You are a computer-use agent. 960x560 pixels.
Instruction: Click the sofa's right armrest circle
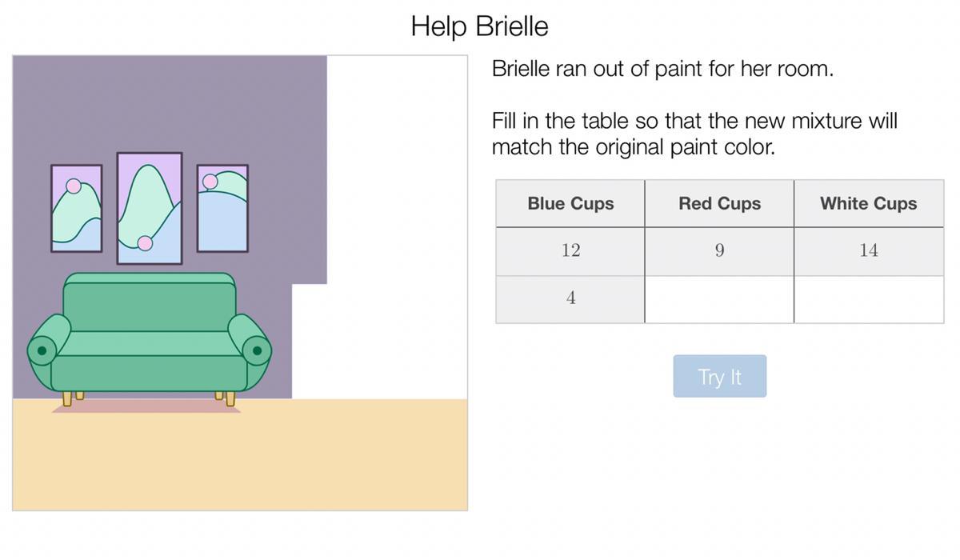(257, 350)
